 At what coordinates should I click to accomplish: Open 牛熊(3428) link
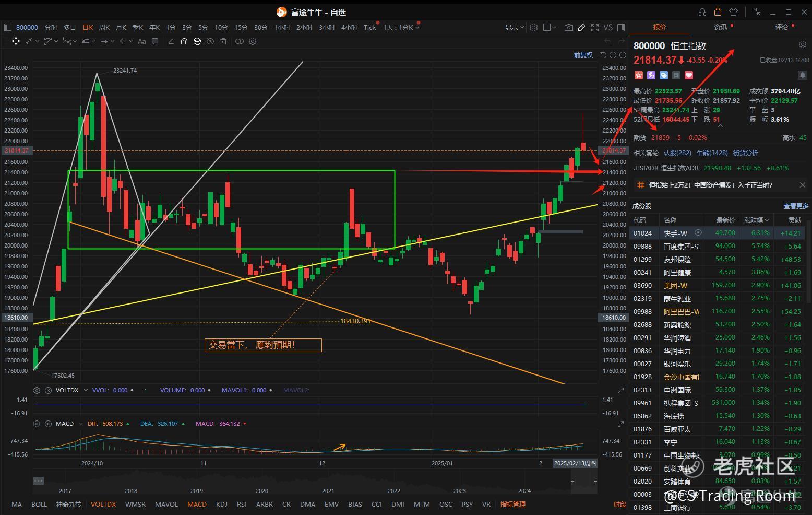(712, 153)
